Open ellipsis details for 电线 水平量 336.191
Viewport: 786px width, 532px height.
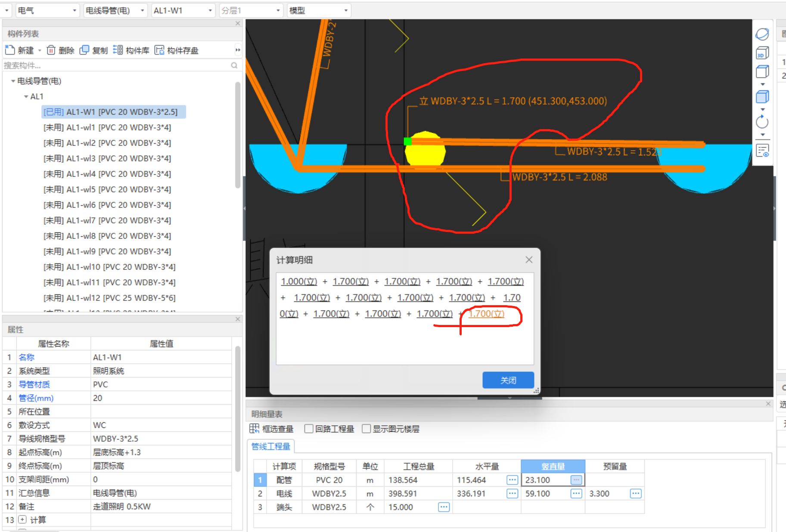[512, 494]
